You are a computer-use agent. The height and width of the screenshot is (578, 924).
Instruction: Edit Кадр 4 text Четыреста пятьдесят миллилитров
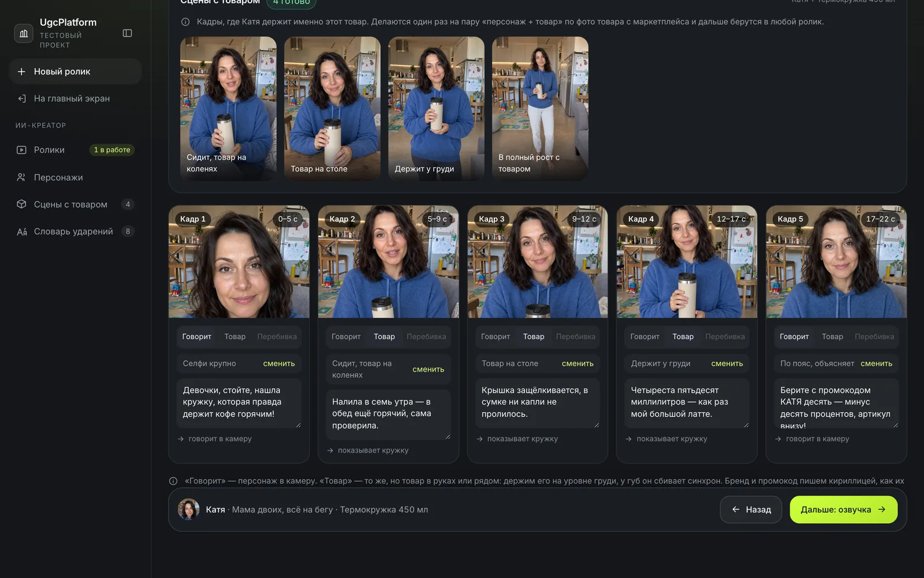pos(687,403)
